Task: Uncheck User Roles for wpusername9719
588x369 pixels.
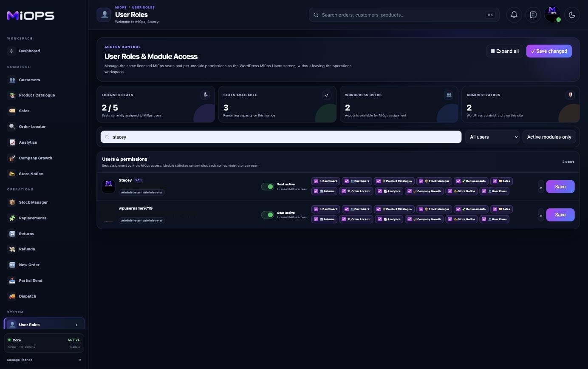Action: (484, 219)
